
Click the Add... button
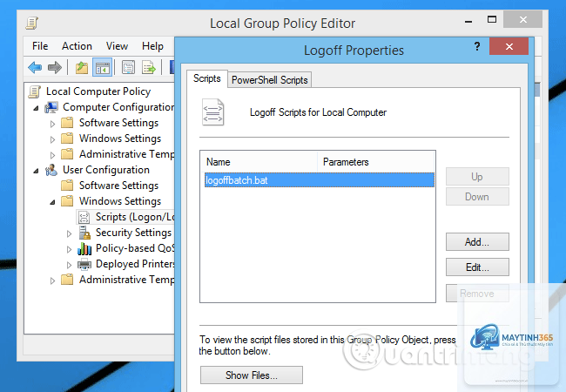(x=477, y=242)
